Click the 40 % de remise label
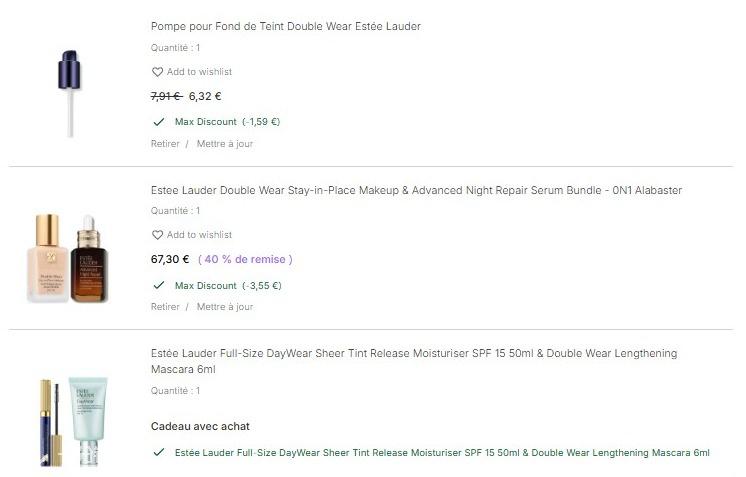This screenshot has width=746, height=477. [245, 259]
